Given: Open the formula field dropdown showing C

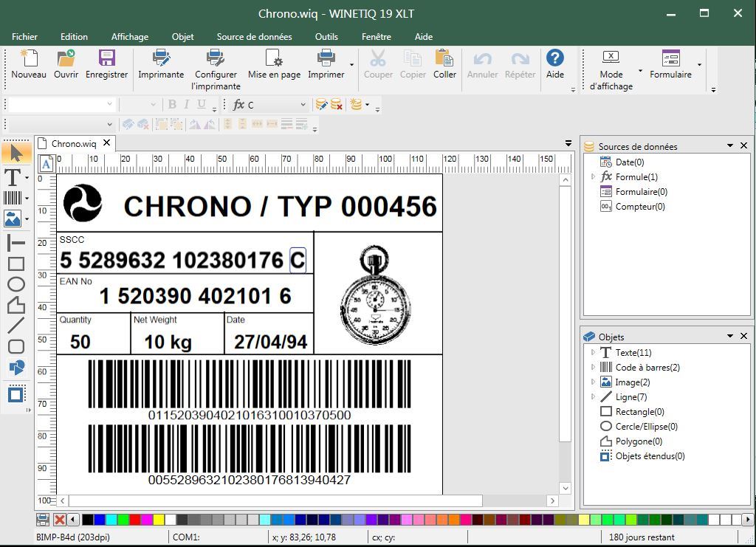Looking at the screenshot, I should click(303, 105).
